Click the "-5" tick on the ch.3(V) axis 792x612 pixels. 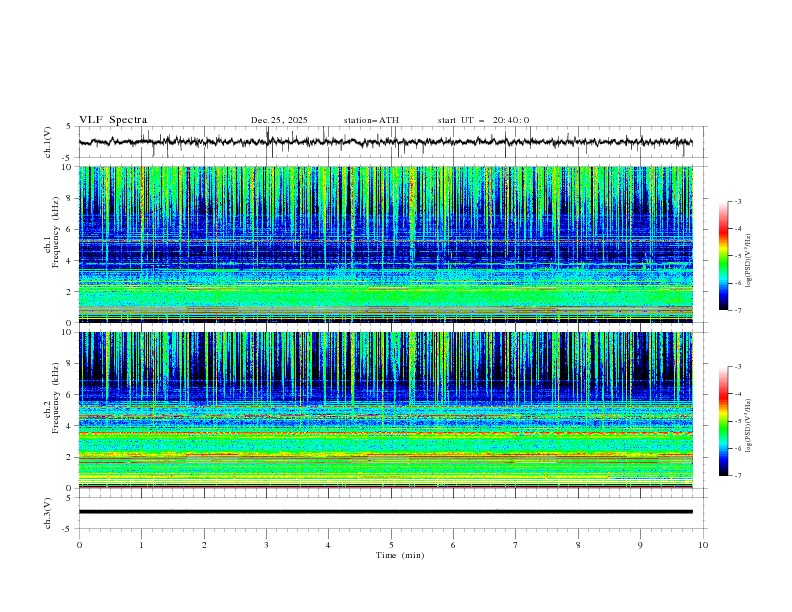click(68, 529)
